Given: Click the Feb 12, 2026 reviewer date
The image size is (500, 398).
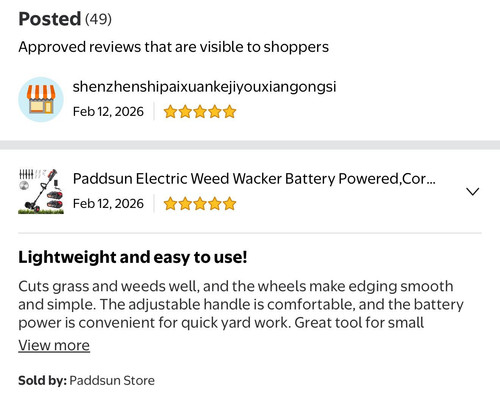Looking at the screenshot, I should click(108, 112).
